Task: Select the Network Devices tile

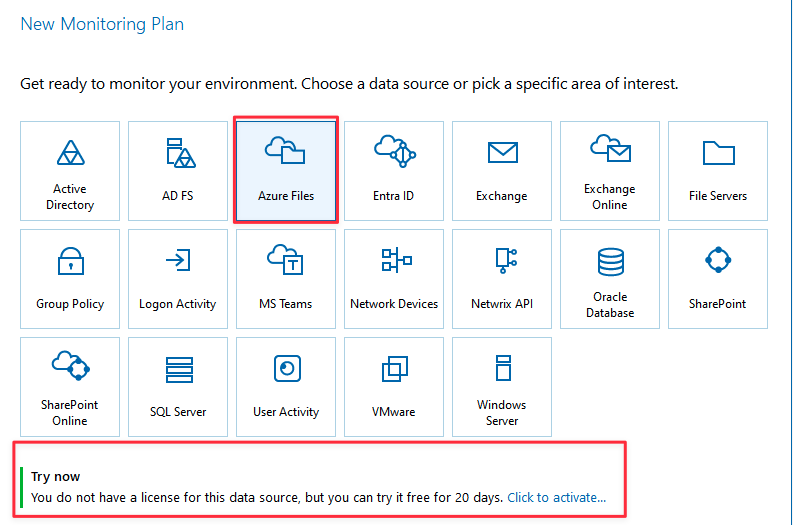Action: point(394,279)
